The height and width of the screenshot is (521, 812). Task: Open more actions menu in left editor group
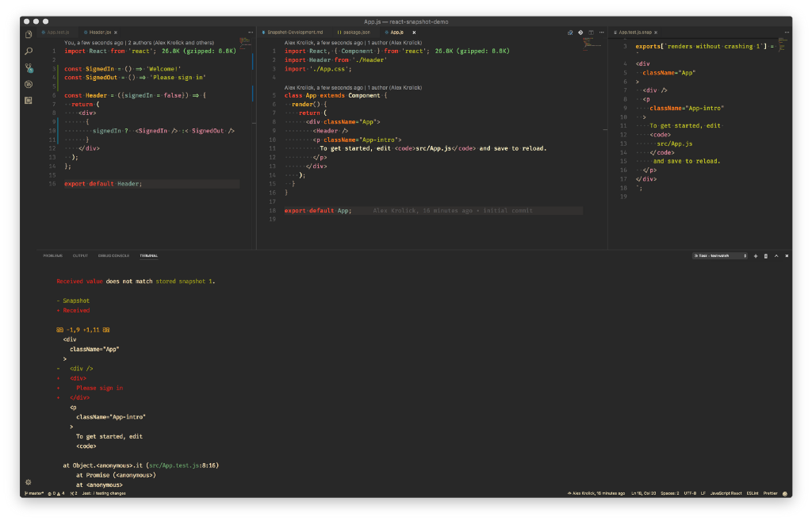pyautogui.click(x=251, y=33)
